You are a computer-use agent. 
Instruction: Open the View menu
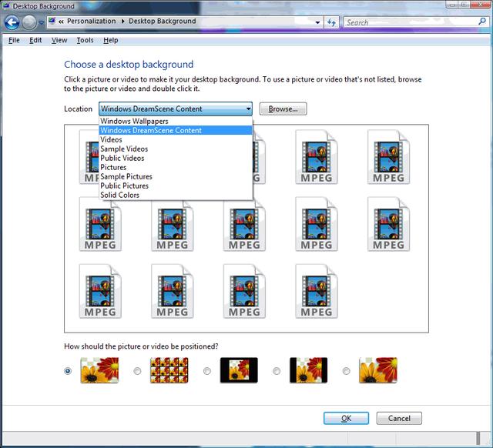pos(59,40)
